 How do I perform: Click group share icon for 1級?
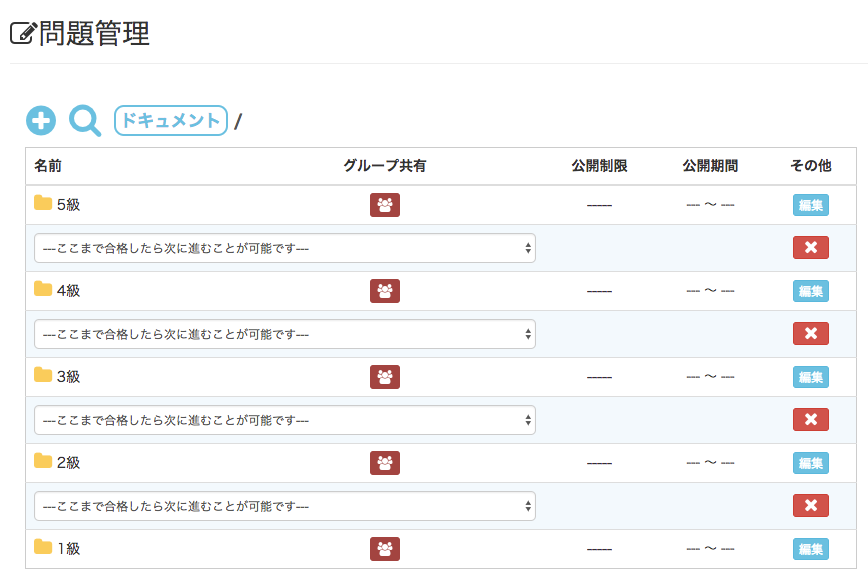(x=385, y=549)
